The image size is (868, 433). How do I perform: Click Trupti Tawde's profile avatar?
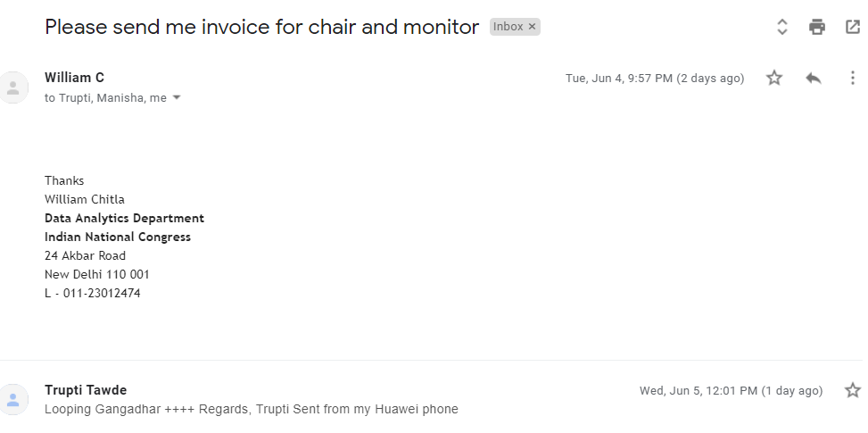click(x=13, y=400)
